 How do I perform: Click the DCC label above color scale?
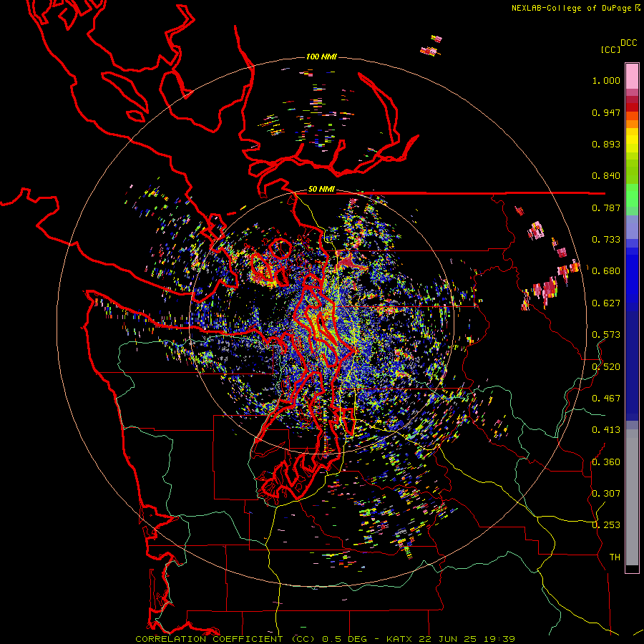click(628, 43)
